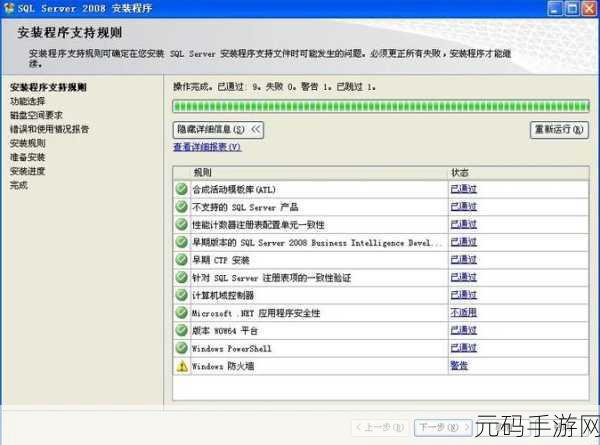
Task: Click the check icon for 计算机域控制器
Action: click(x=181, y=295)
